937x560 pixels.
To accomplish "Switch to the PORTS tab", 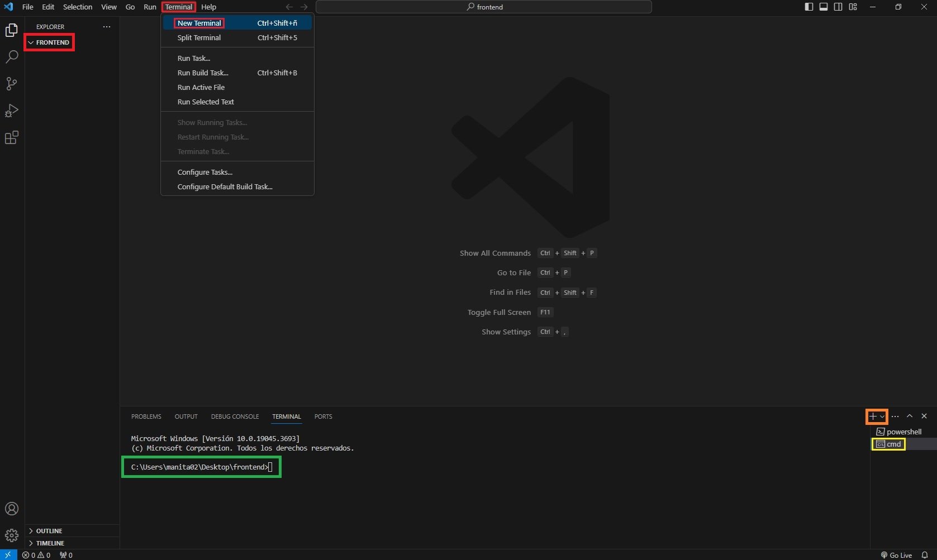I will click(x=323, y=417).
